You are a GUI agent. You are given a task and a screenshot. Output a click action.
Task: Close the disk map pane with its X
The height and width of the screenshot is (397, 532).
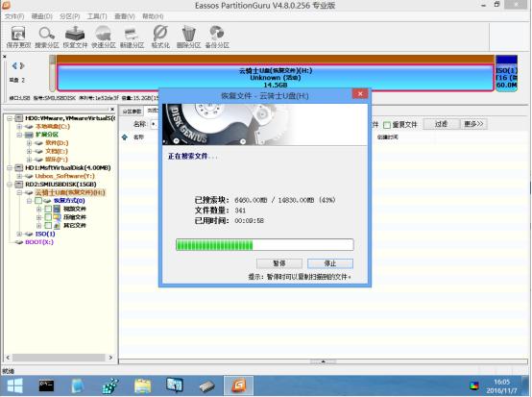pos(5,57)
